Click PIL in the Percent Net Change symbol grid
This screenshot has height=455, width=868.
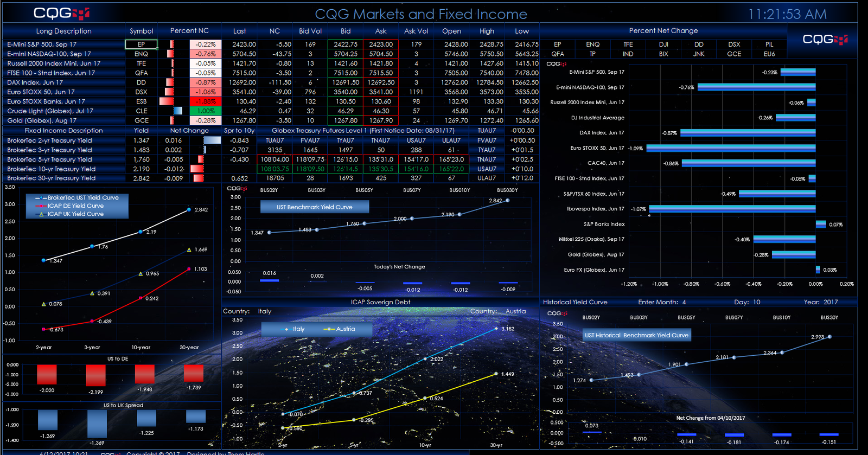(x=769, y=44)
